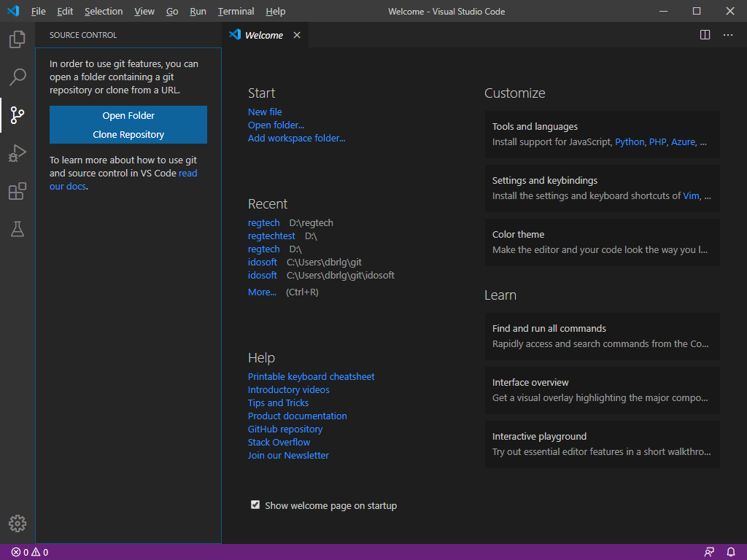Screen dimensions: 747x560
Task: Open Printable keyboard cheatsheet link
Action: point(311,376)
